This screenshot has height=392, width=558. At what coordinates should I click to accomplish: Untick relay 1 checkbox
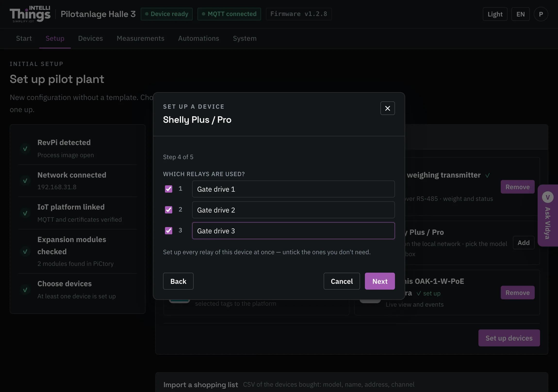point(168,189)
